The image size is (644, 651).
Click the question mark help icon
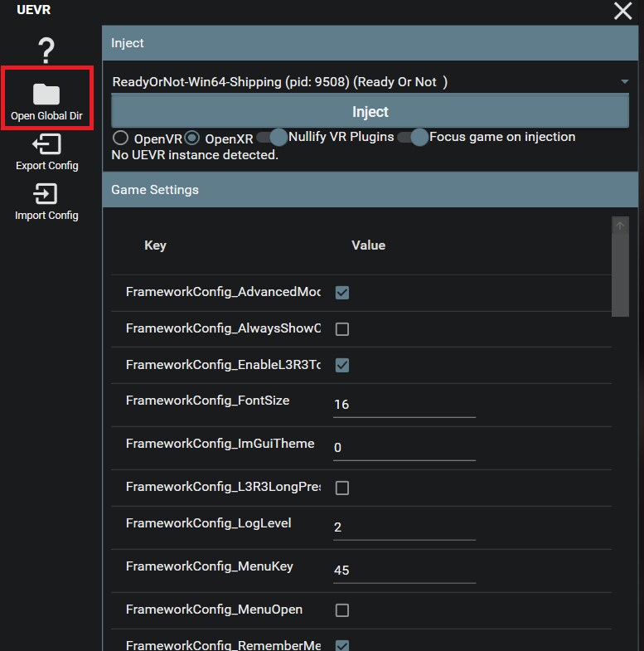tap(46, 51)
